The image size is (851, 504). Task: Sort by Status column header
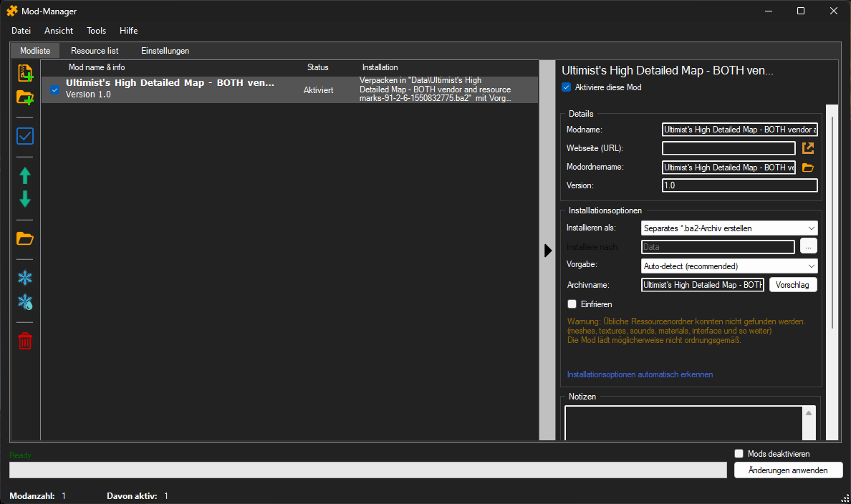[317, 67]
